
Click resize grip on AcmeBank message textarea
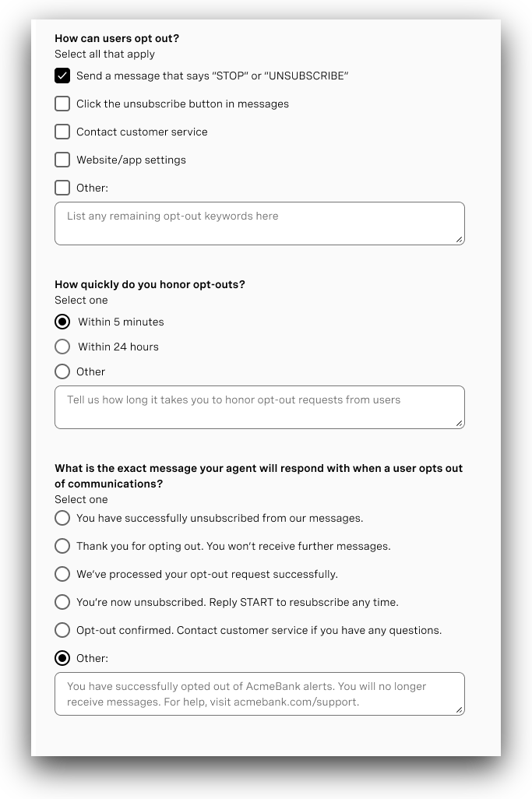click(x=460, y=710)
